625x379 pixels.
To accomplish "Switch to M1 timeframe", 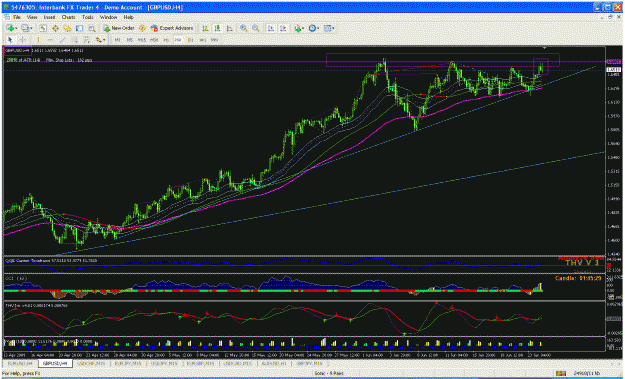I will (x=118, y=40).
